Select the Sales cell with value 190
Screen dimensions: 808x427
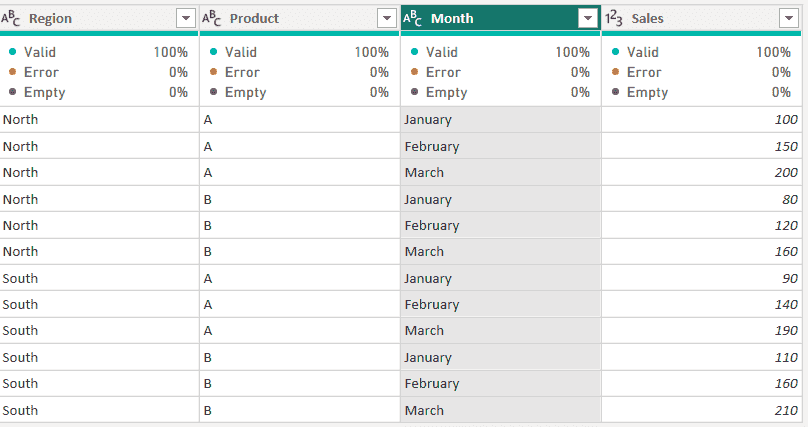[701, 331]
